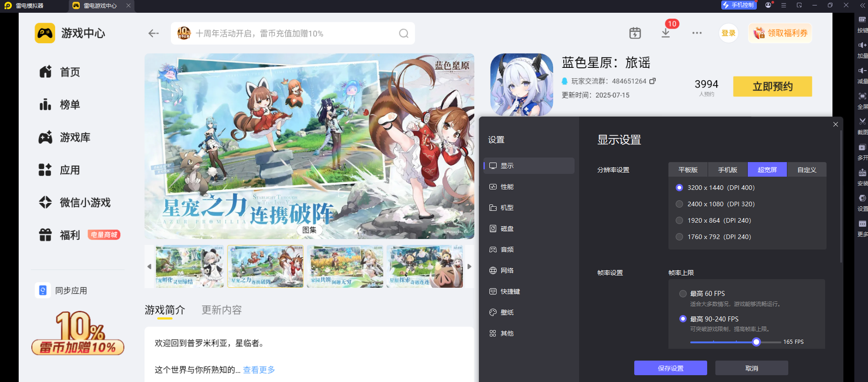Image resolution: width=868 pixels, height=382 pixels.
Task: Open 性能 settings category
Action: (x=529, y=187)
